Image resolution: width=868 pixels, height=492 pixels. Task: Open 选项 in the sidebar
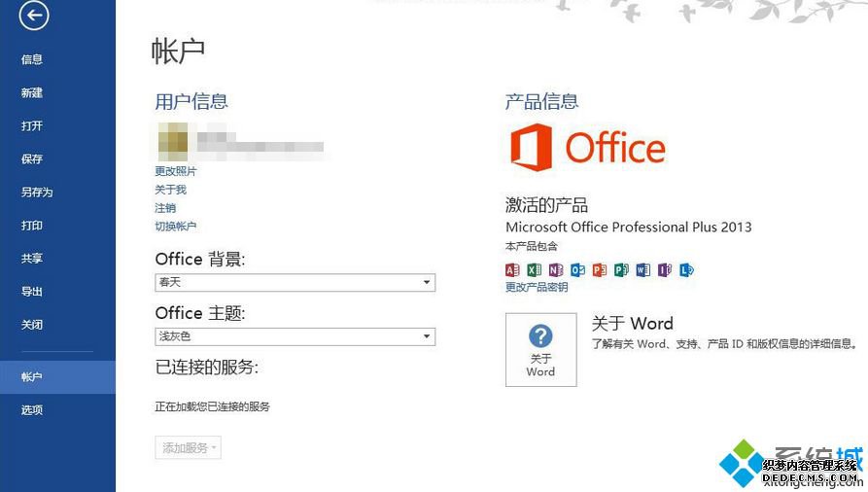click(x=32, y=410)
